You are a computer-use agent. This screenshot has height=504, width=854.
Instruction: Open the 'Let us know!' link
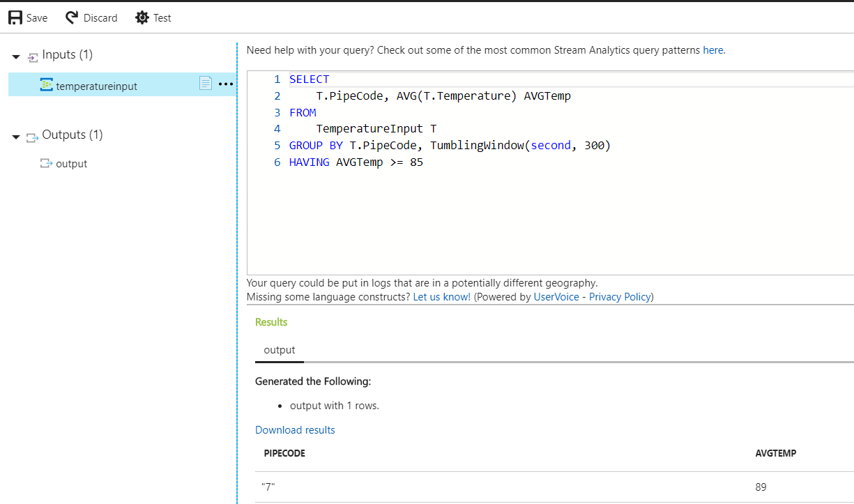442,297
